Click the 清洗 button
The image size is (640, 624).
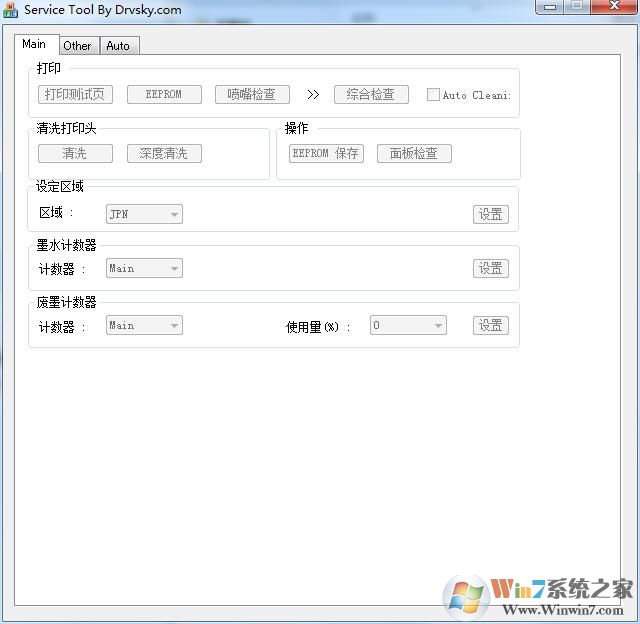tap(75, 154)
